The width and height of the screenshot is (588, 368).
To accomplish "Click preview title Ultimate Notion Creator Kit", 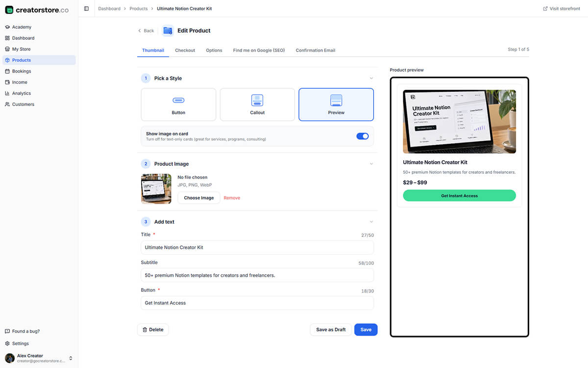I will (435, 162).
